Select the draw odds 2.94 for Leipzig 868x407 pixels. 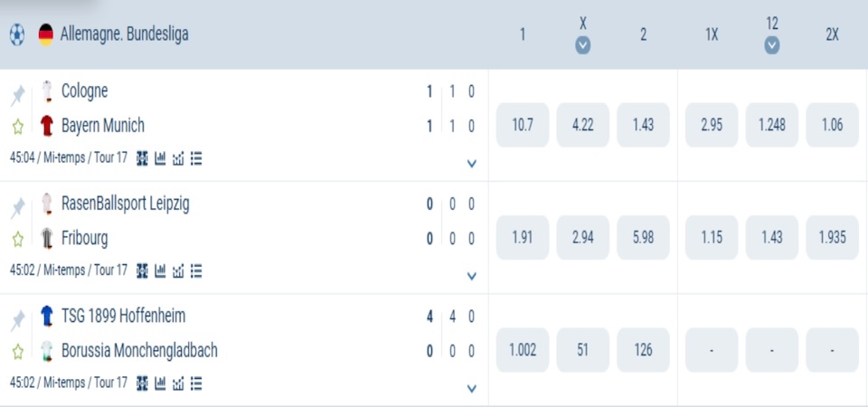click(583, 237)
